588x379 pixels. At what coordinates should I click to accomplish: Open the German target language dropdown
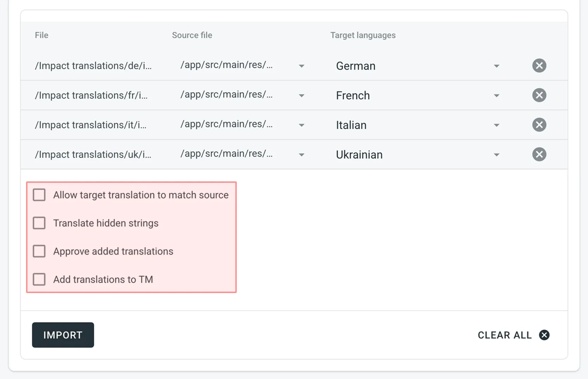click(496, 66)
